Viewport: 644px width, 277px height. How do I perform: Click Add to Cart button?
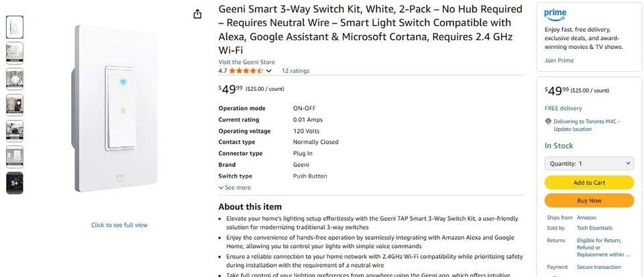click(589, 182)
